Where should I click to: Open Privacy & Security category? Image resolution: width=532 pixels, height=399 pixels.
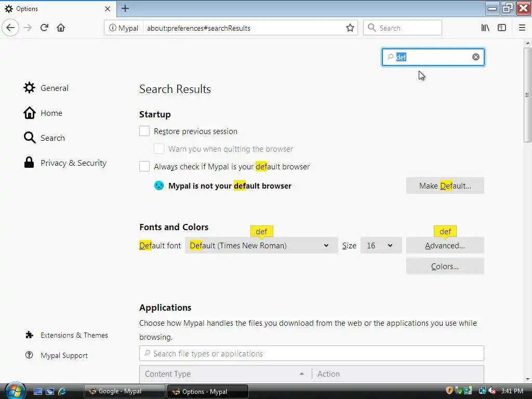65,163
